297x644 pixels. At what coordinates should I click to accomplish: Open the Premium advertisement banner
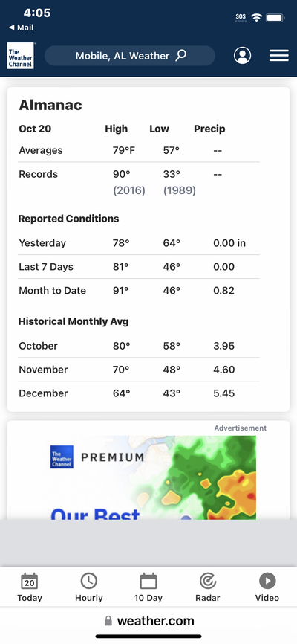click(x=153, y=477)
